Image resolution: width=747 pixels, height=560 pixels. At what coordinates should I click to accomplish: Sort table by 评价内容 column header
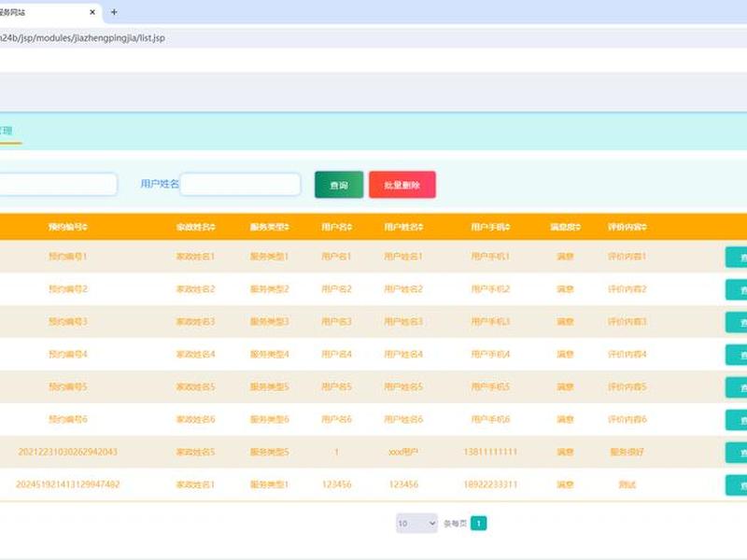pyautogui.click(x=627, y=227)
